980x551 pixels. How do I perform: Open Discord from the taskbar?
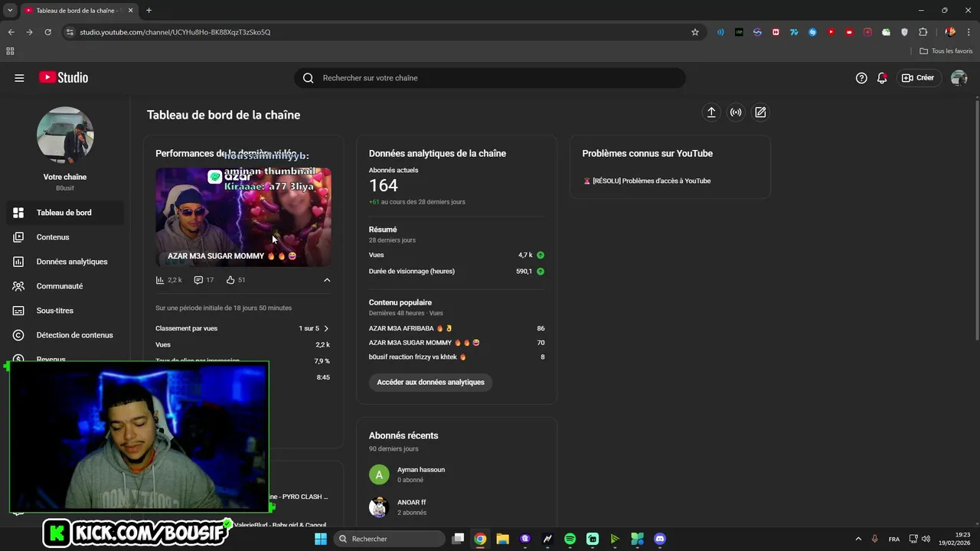point(660,539)
